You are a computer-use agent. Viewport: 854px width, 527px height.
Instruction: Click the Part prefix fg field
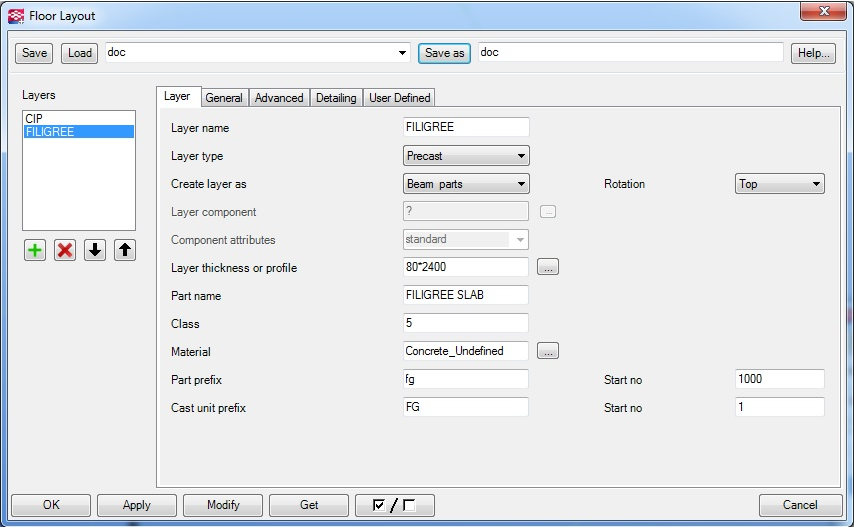click(x=466, y=379)
